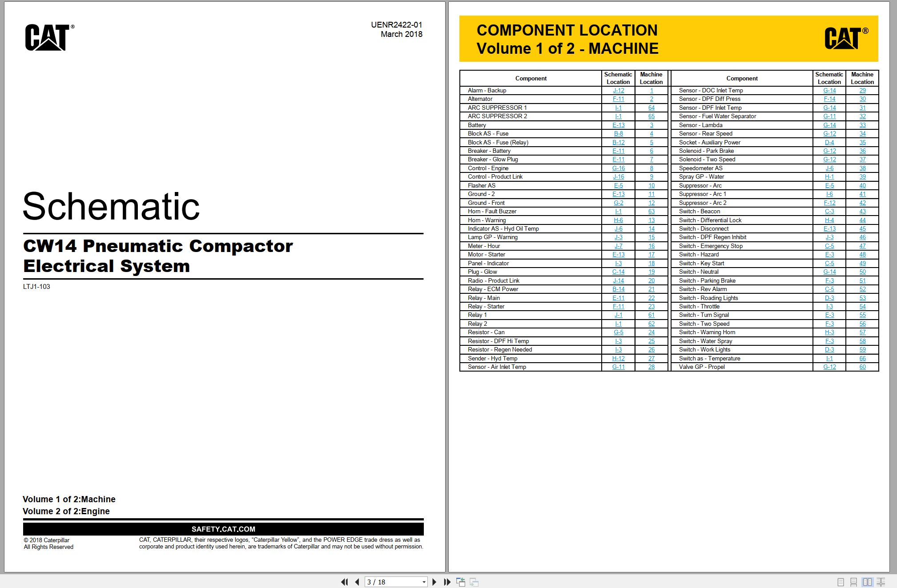Go to the next page
This screenshot has height=588, width=897.
point(434,582)
